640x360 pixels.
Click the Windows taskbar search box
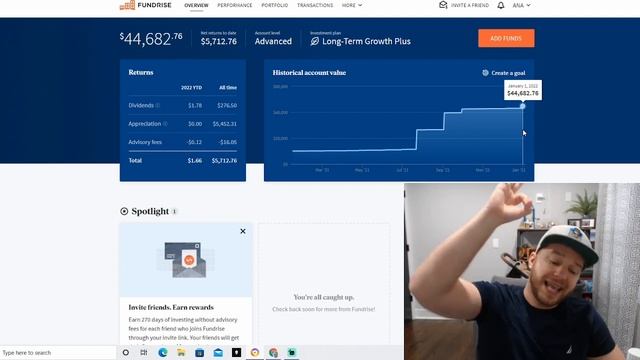tap(58, 353)
